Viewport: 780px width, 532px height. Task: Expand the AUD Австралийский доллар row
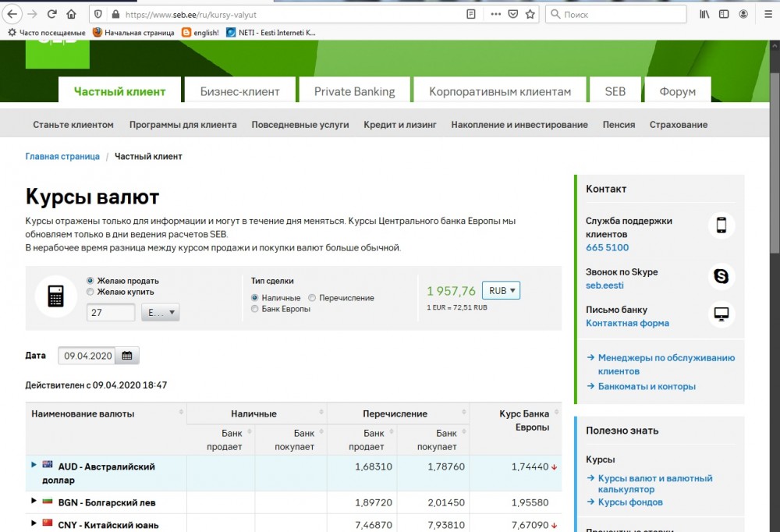click(34, 465)
